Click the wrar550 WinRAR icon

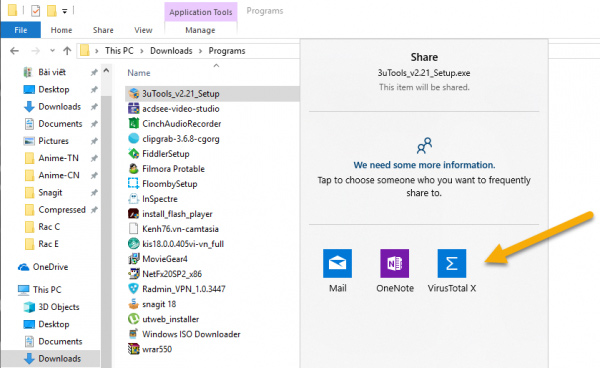(134, 348)
